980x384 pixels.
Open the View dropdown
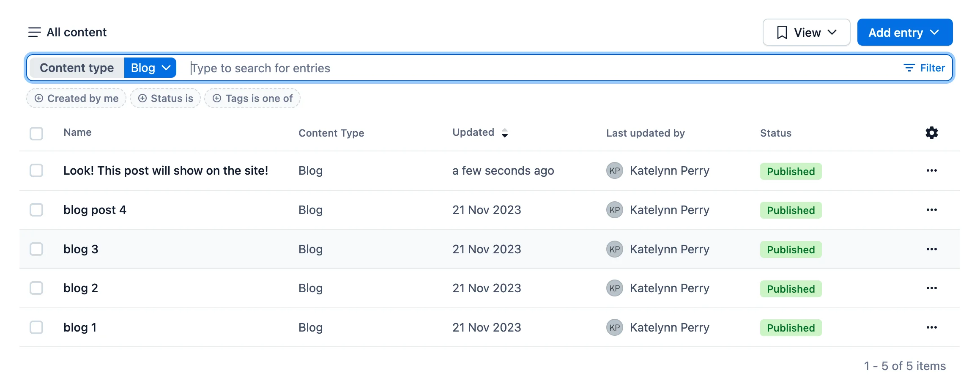click(806, 32)
